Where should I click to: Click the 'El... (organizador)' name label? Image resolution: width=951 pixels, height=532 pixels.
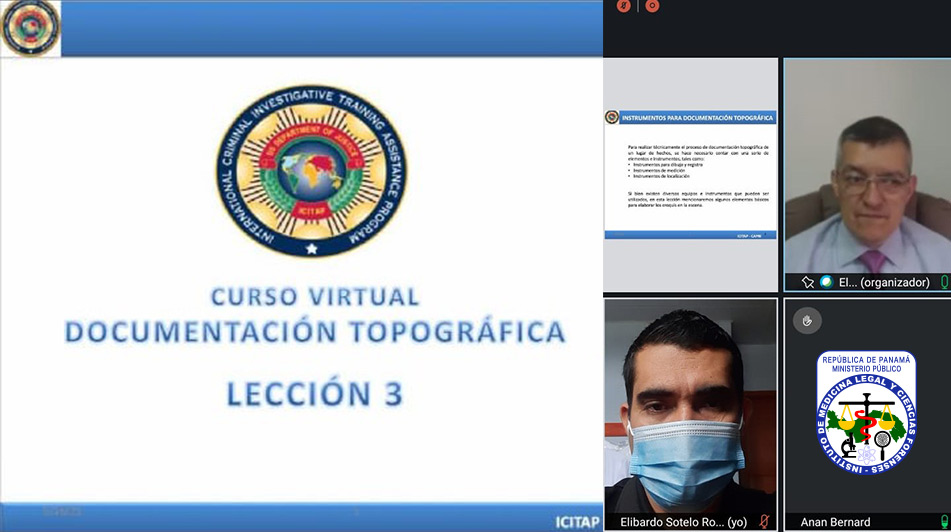pos(884,282)
